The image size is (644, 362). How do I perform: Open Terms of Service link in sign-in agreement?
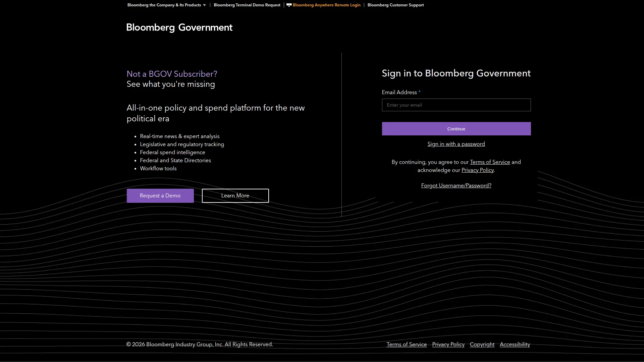[x=490, y=162]
